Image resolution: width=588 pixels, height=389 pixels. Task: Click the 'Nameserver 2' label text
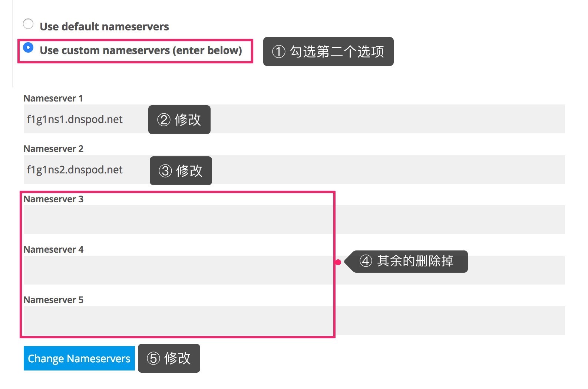(53, 149)
